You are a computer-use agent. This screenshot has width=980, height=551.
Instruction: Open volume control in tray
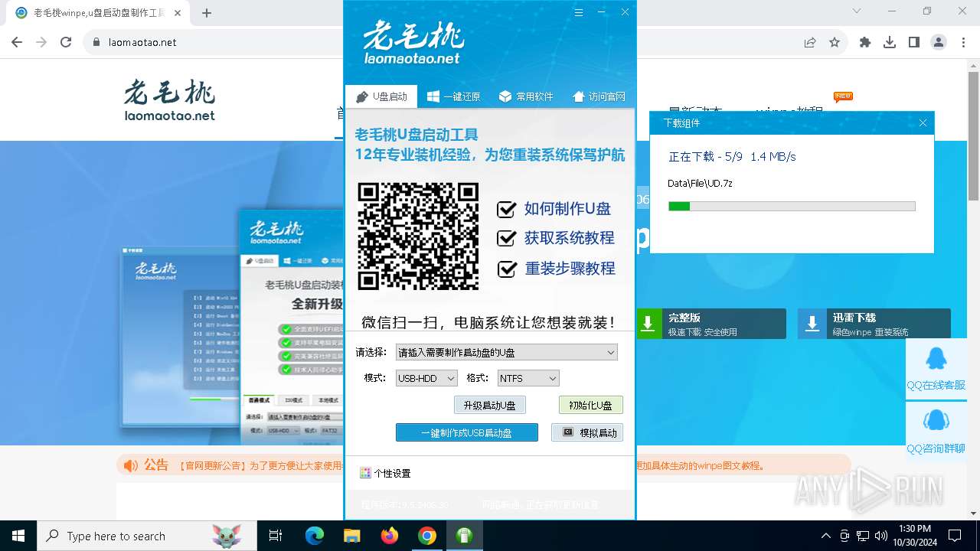click(x=881, y=536)
